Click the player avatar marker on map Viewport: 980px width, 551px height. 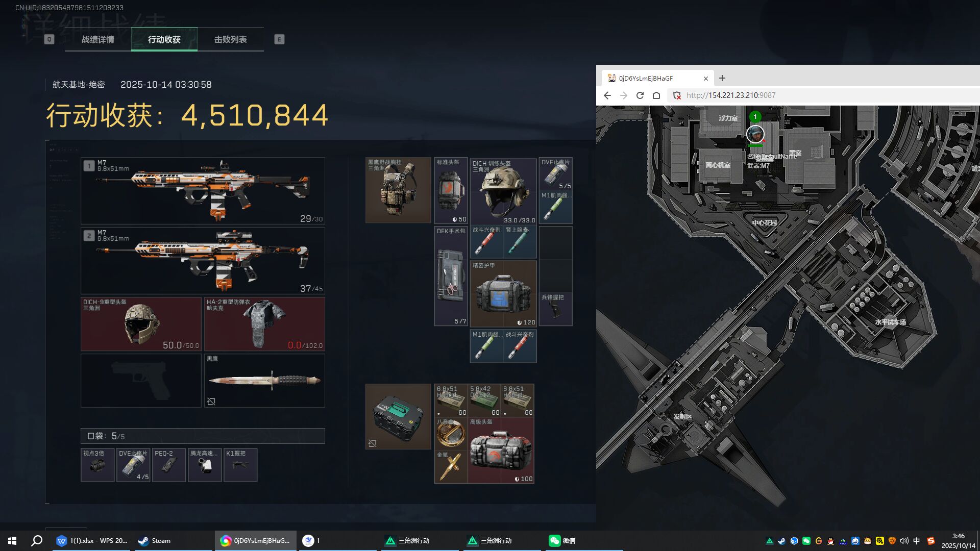tap(755, 135)
